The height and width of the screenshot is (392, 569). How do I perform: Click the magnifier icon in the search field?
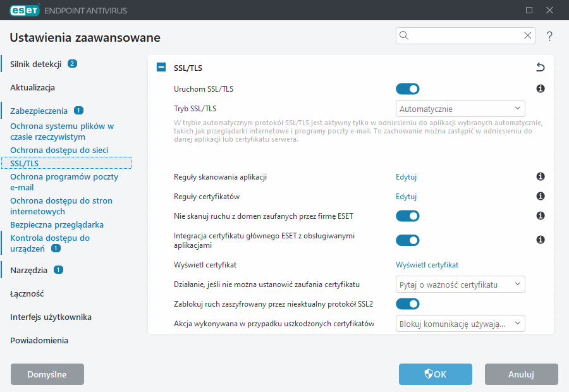click(x=404, y=36)
